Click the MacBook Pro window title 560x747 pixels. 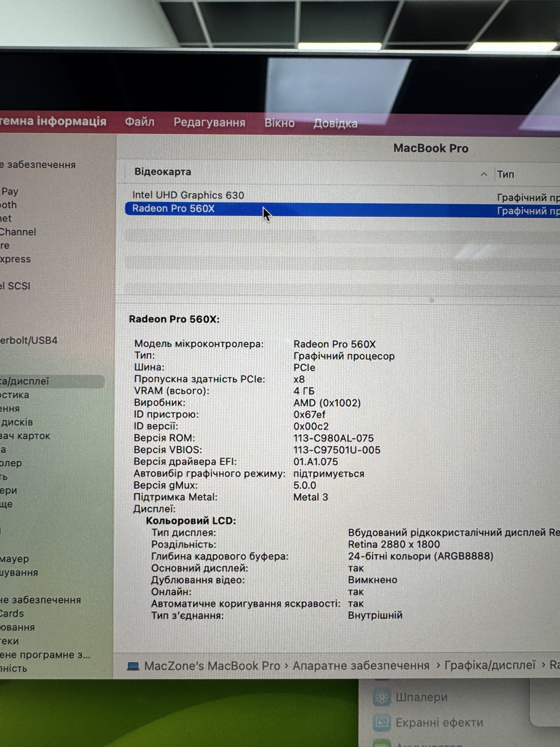[x=431, y=148]
